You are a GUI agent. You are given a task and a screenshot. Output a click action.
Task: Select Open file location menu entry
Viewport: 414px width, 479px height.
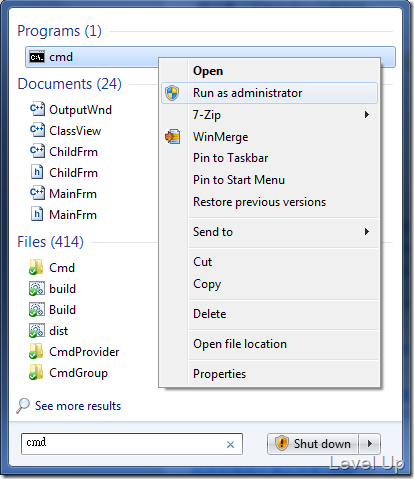pos(240,344)
